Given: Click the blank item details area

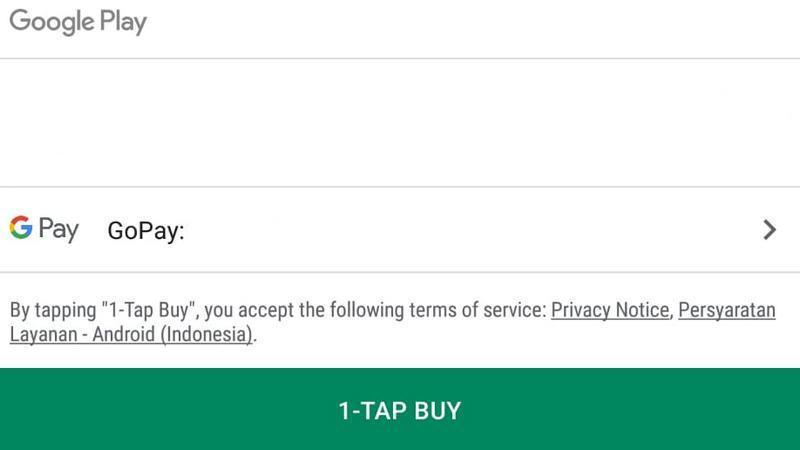Looking at the screenshot, I should 400,123.
